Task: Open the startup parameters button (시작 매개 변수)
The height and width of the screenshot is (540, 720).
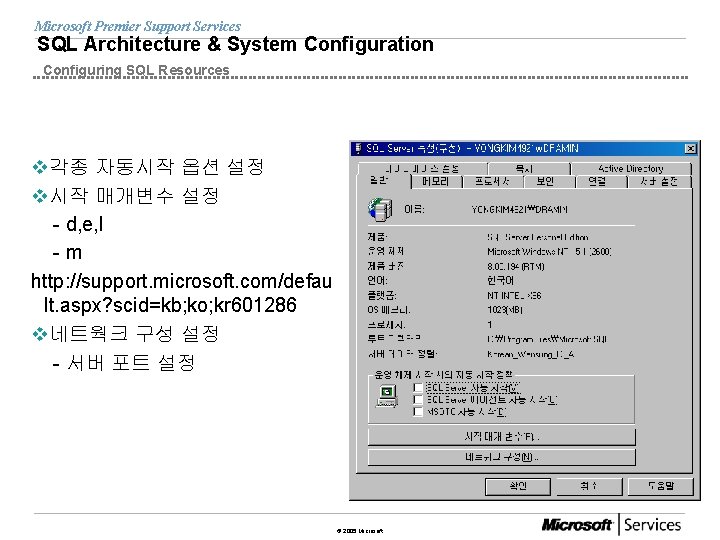Action: [x=501, y=436]
